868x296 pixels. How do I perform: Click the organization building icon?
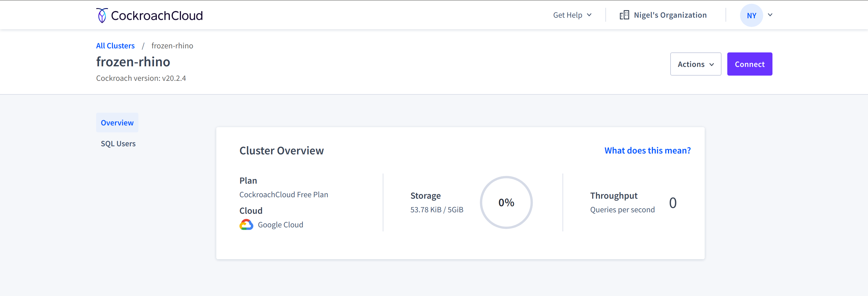(x=624, y=15)
